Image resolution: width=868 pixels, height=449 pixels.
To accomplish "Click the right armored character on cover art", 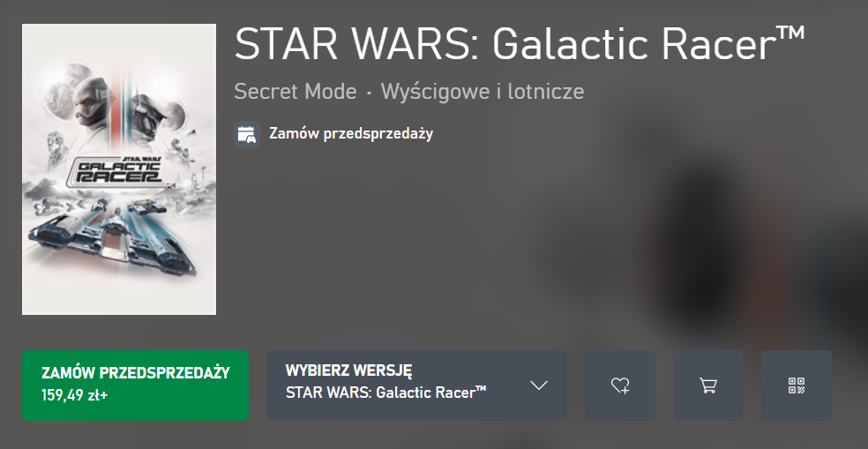I will click(x=146, y=116).
